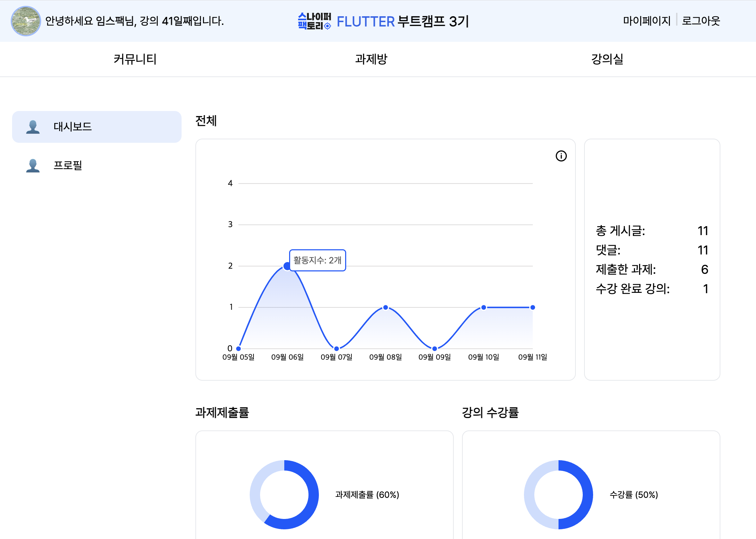Click 로그아웃 to sign out

tap(701, 21)
